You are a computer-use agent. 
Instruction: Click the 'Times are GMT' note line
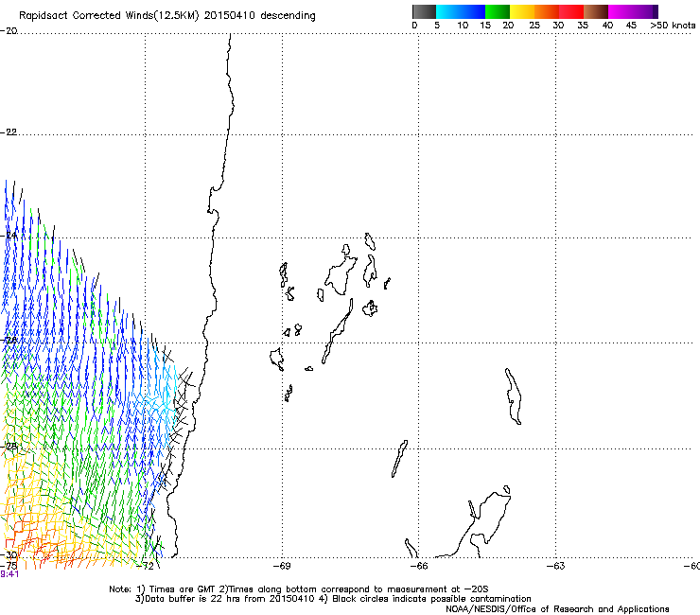point(299,589)
